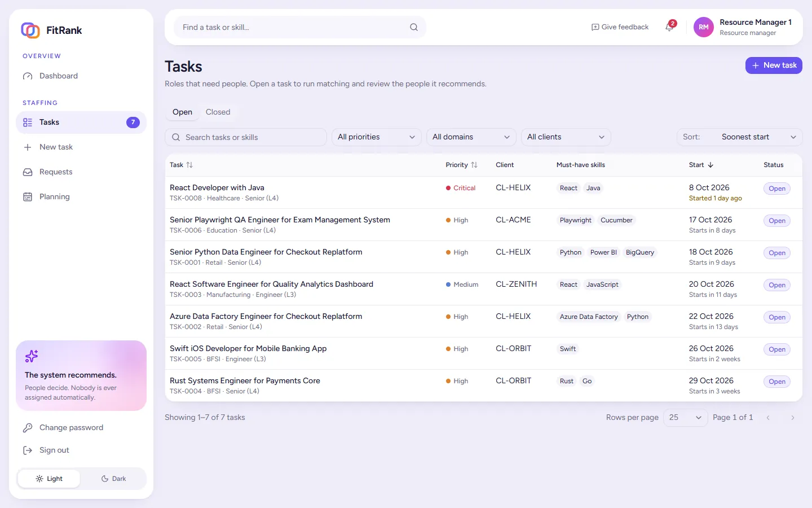
Task: Focus the Find a task or skill field
Action: pyautogui.click(x=300, y=27)
